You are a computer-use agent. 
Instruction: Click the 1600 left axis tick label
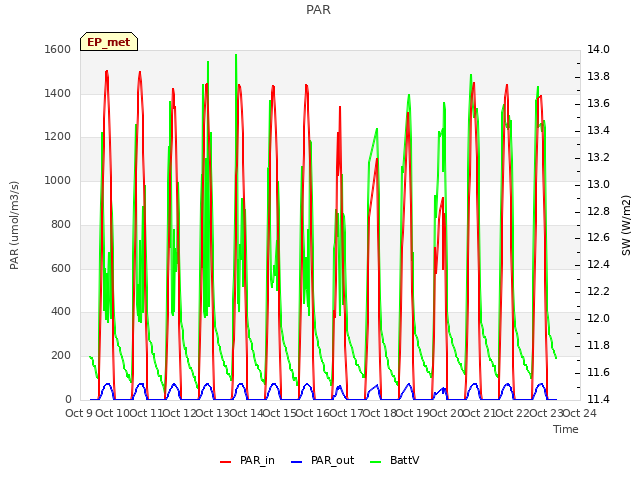(58, 49)
